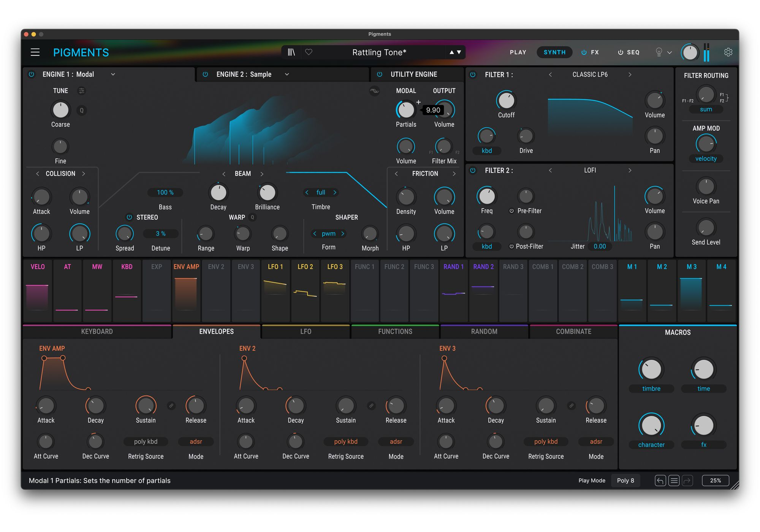
Task: Switch to the LFO tab
Action: (x=306, y=331)
